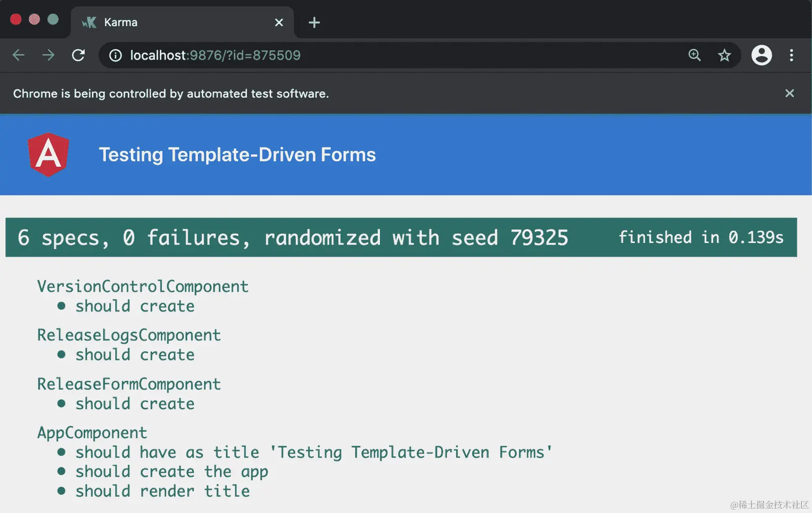The width and height of the screenshot is (812, 513).
Task: Click the red macOS close window button
Action: [16, 19]
